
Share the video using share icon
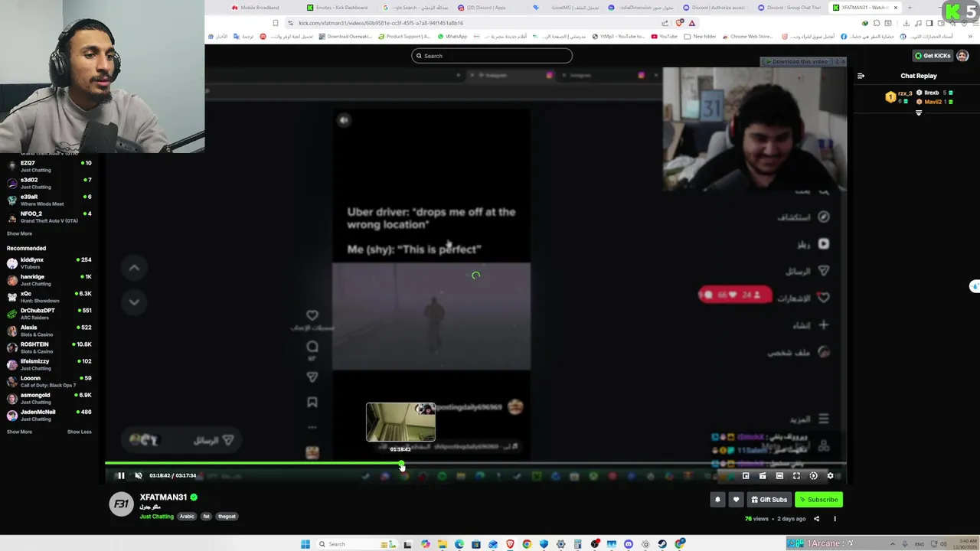click(x=816, y=519)
